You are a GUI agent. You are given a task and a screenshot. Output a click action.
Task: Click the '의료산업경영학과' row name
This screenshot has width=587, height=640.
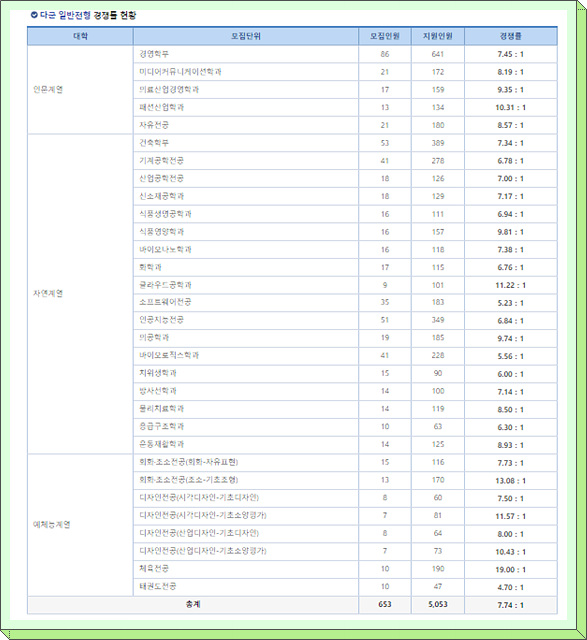(169, 89)
